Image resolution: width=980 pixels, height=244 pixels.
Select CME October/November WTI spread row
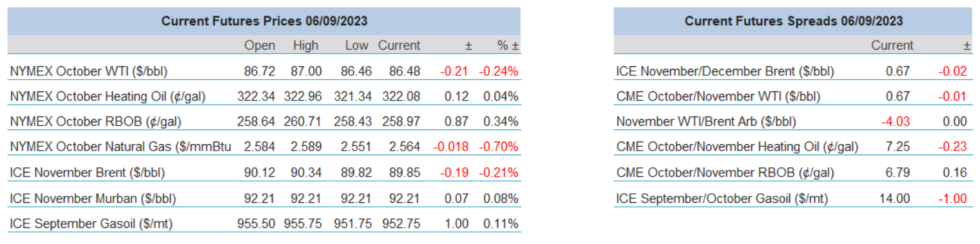click(x=793, y=96)
